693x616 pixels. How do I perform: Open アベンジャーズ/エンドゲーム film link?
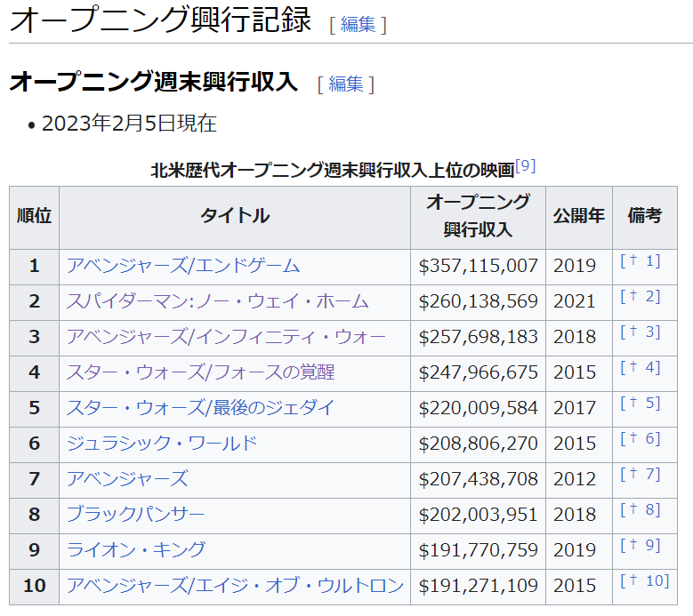[183, 266]
